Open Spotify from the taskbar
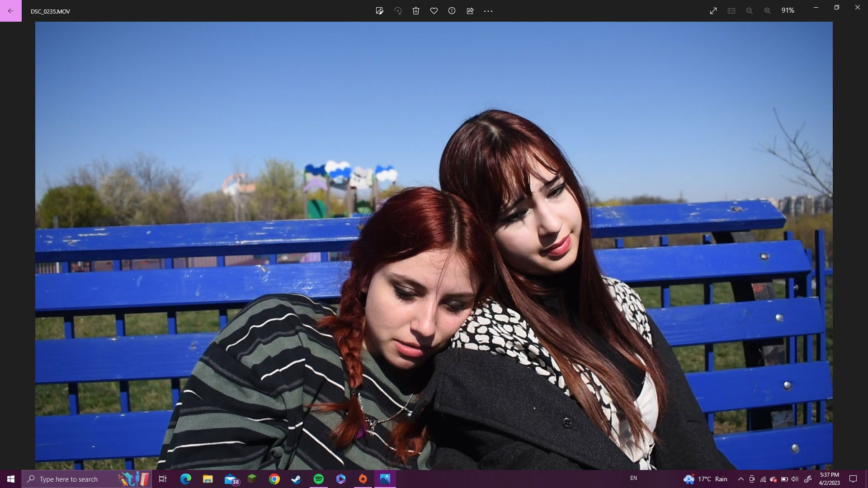Image resolution: width=868 pixels, height=488 pixels. 319,479
